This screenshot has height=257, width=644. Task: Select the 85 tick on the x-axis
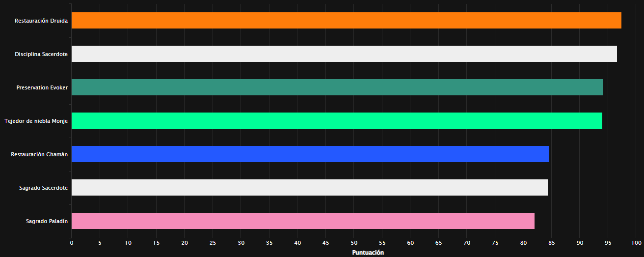point(552,243)
